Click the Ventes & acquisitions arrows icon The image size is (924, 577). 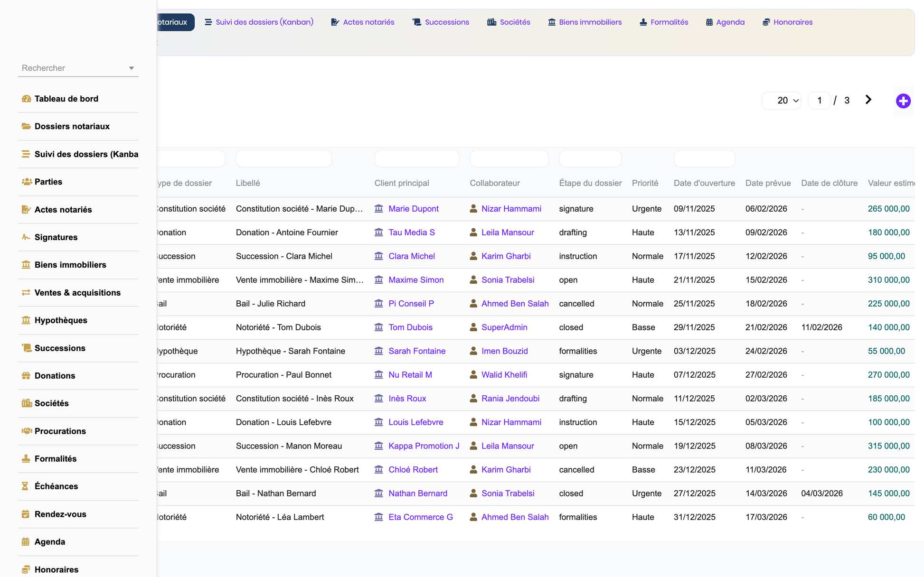(x=26, y=292)
